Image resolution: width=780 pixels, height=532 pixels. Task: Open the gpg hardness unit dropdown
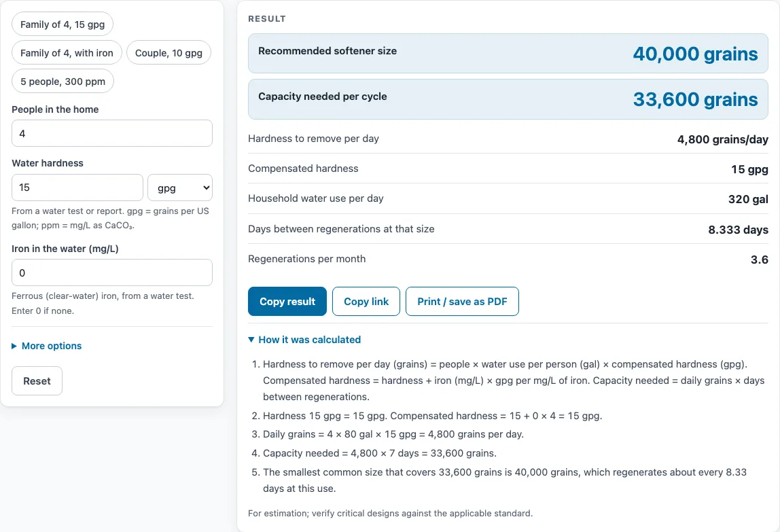pos(180,188)
